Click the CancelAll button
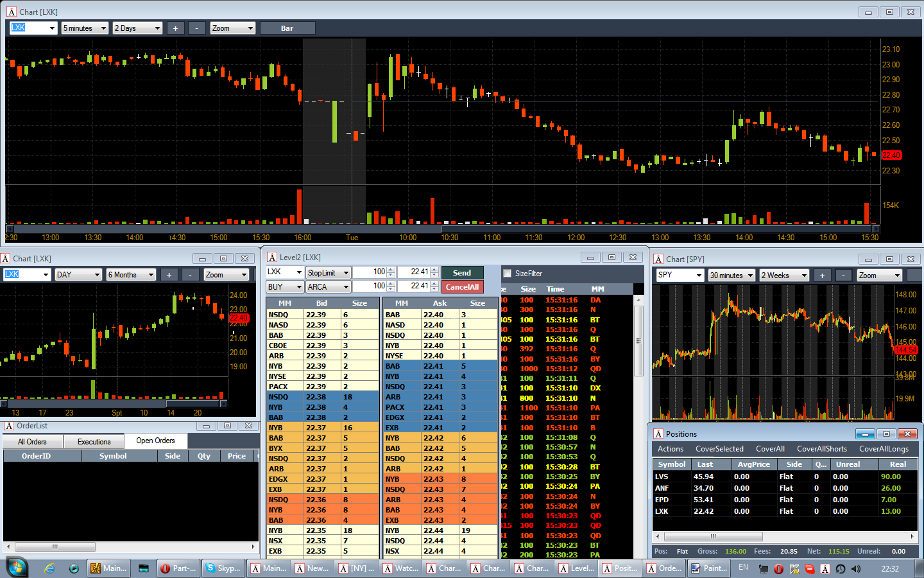Screen dimensions: 924x578 (462, 287)
